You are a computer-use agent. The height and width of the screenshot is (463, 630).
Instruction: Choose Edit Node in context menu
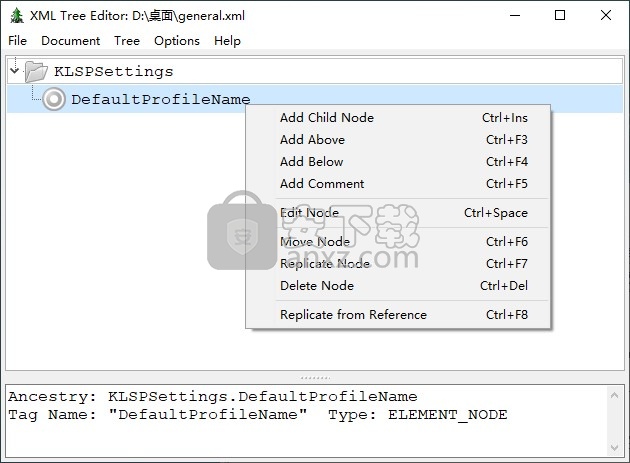398,213
